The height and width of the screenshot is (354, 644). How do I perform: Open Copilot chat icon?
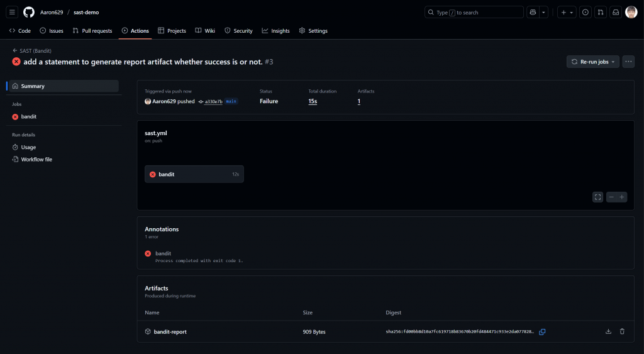point(533,13)
